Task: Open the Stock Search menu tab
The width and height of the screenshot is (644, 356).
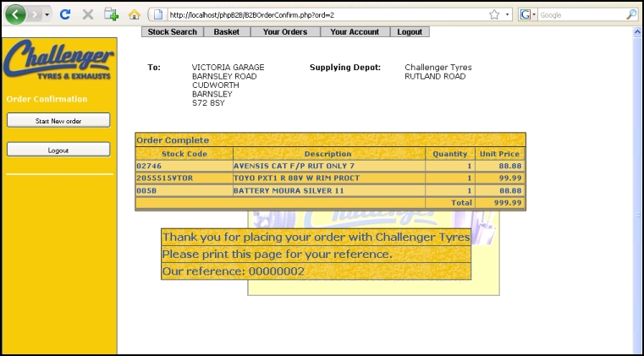Action: (x=173, y=31)
